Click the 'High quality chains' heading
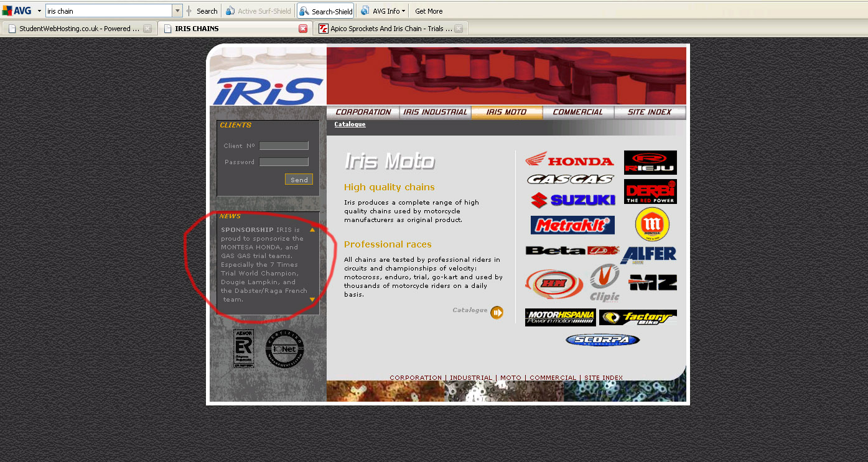 coord(390,187)
